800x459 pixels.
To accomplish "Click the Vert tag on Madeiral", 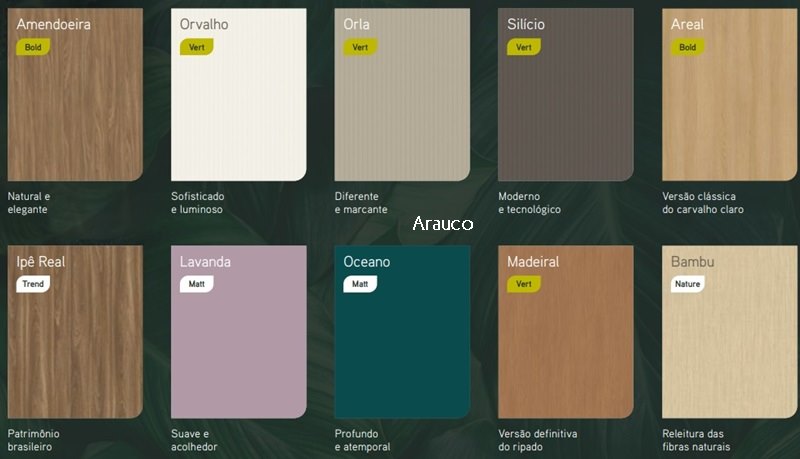I will click(524, 284).
